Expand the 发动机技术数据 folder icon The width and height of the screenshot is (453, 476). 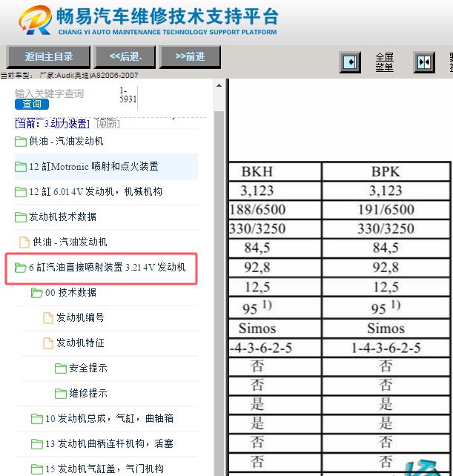point(20,217)
